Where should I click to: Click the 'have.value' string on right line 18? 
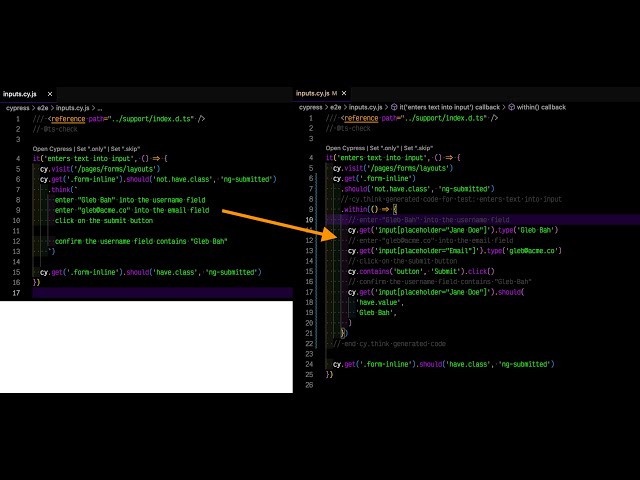coord(380,302)
